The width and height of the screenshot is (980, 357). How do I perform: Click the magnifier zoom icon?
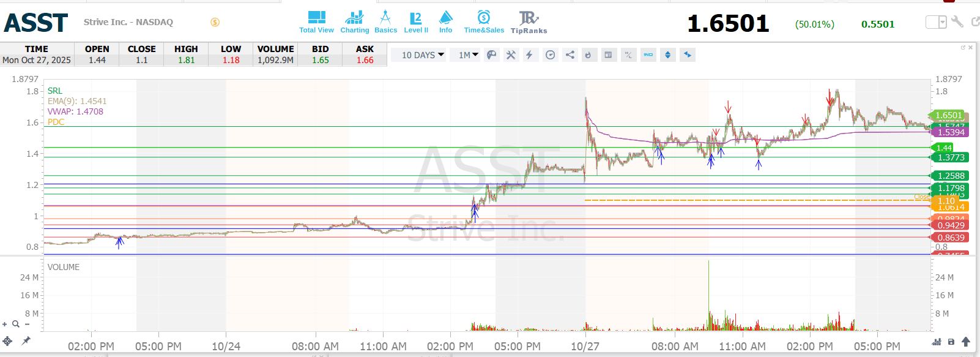pos(16,325)
